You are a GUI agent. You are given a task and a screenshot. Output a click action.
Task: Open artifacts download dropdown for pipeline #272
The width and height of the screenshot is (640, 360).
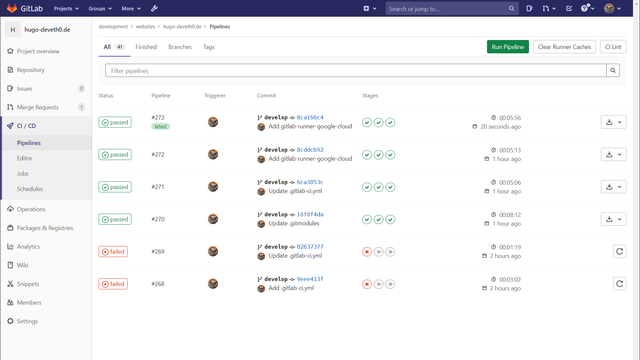click(x=613, y=154)
